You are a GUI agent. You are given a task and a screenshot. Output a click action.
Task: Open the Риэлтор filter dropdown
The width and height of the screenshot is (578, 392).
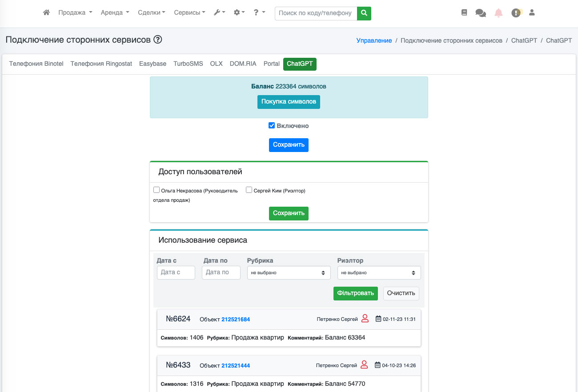[x=379, y=273]
